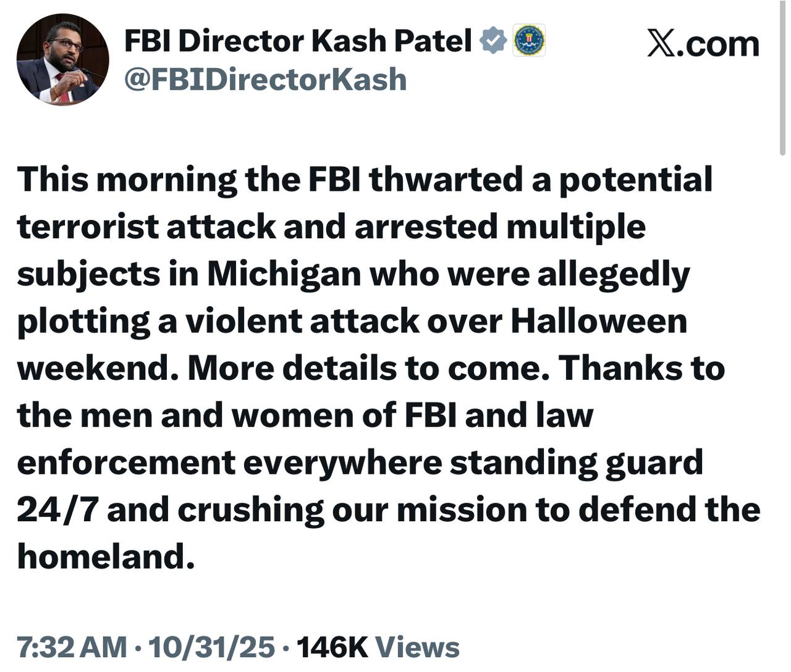
Task: Click the 7:32 AM timestamp
Action: point(72,647)
